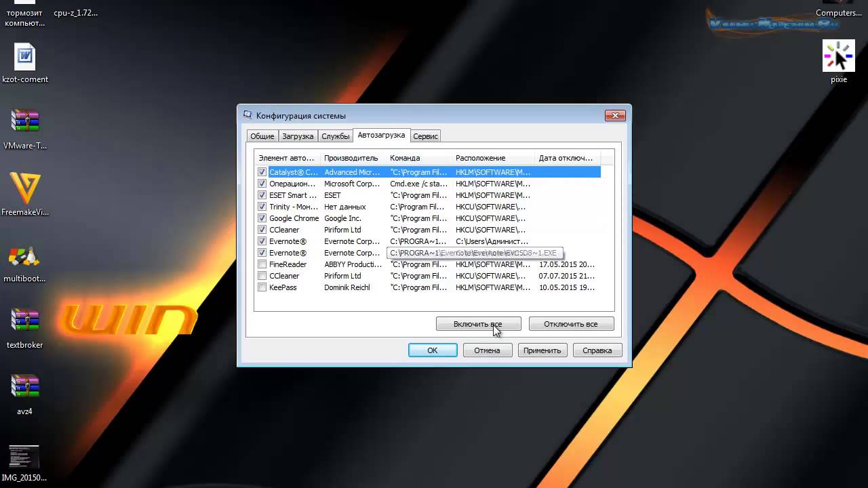Select the Advanced Micr... manufacturer cell
This screenshot has width=868, height=488.
(x=352, y=172)
